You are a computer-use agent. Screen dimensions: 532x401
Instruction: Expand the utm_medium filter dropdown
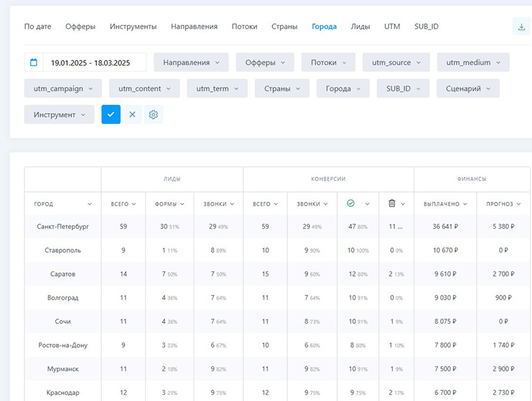(x=473, y=63)
